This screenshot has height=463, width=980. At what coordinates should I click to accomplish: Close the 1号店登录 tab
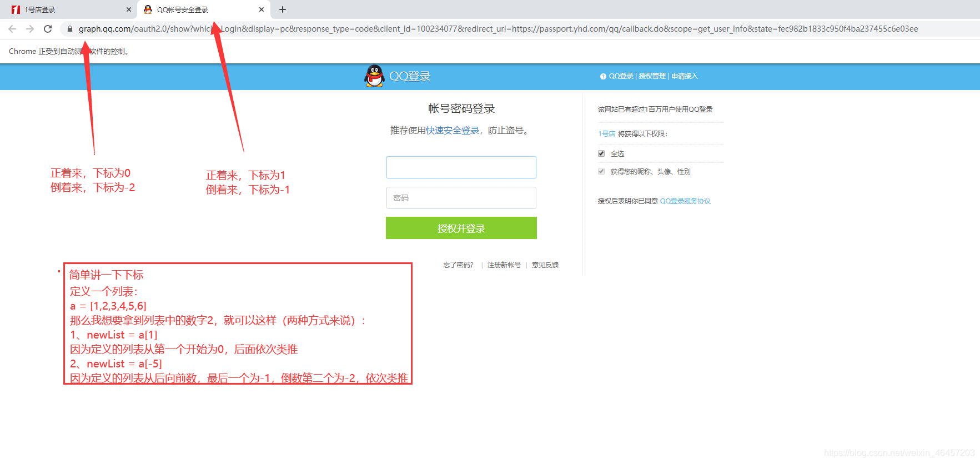tap(129, 9)
